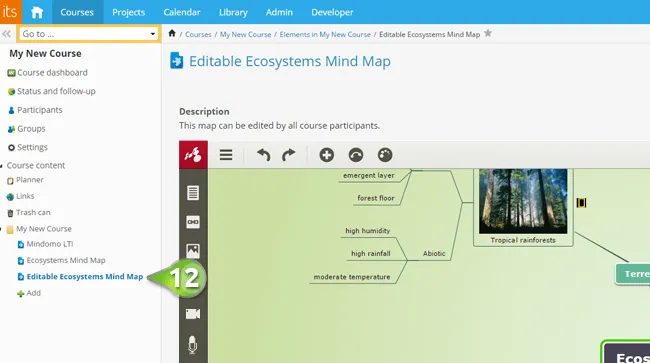Mark page as favorite with the star
The width and height of the screenshot is (650, 363).
coord(488,33)
